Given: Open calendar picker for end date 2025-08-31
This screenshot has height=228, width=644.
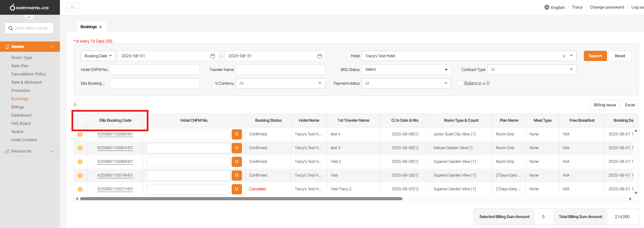Looking at the screenshot, I should coord(320,56).
